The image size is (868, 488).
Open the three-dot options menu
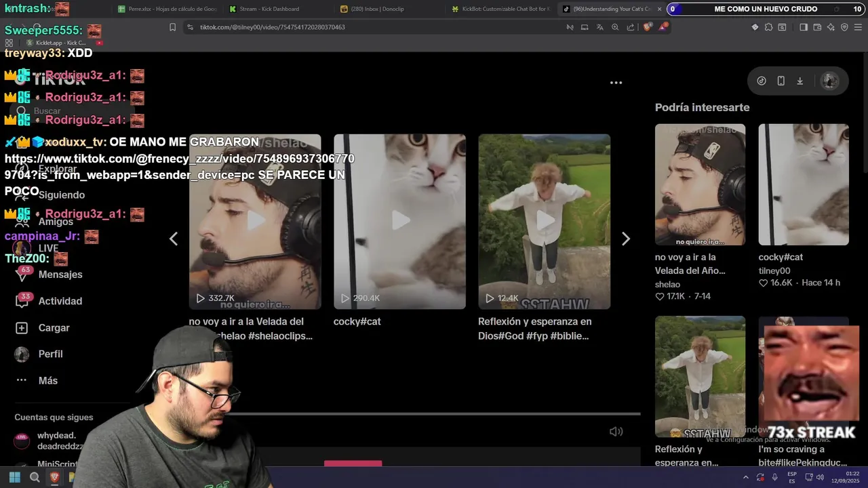(x=616, y=83)
